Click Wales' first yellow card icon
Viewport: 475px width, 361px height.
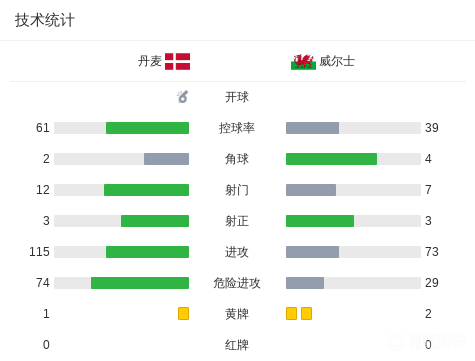[x=291, y=314]
